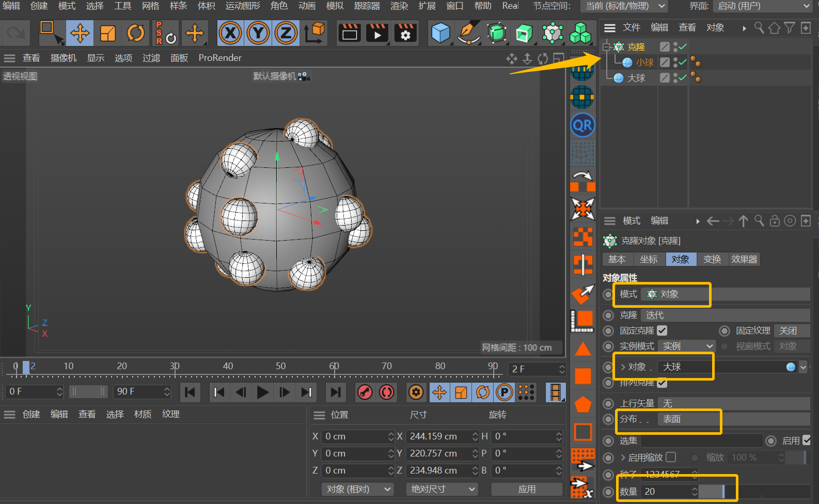Toggle the Y axis lock

[x=258, y=34]
